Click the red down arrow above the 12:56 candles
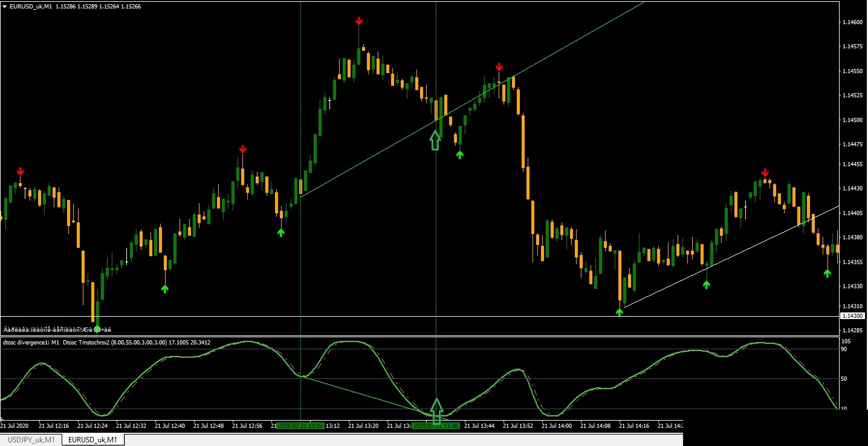 tap(242, 149)
